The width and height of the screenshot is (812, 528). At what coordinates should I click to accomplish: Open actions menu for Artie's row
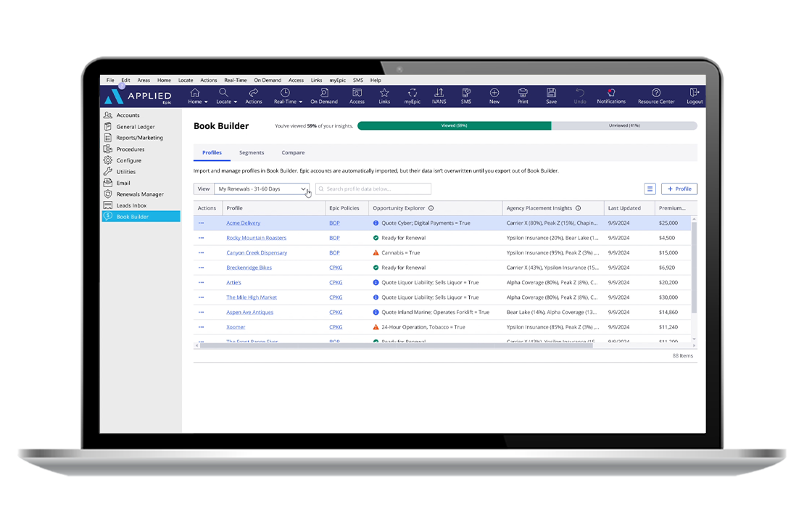pyautogui.click(x=201, y=283)
